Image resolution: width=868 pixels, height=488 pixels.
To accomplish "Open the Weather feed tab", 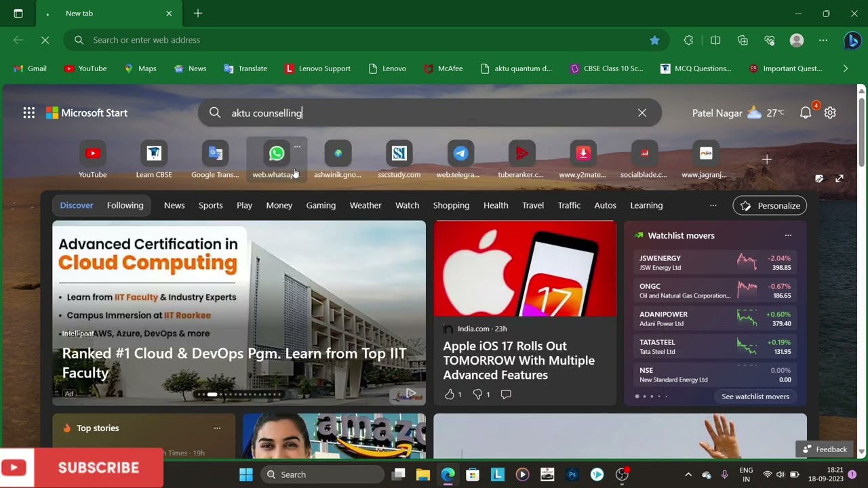I will pyautogui.click(x=366, y=205).
